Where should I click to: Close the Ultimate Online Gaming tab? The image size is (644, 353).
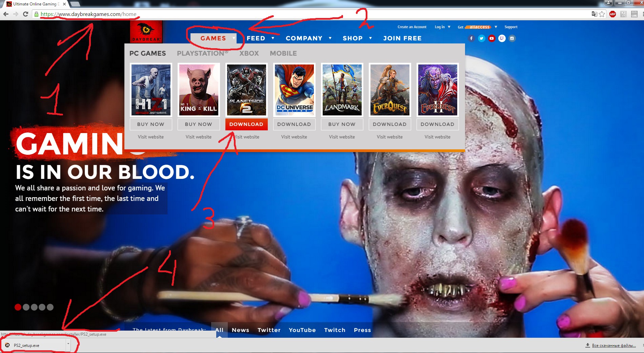click(x=64, y=4)
